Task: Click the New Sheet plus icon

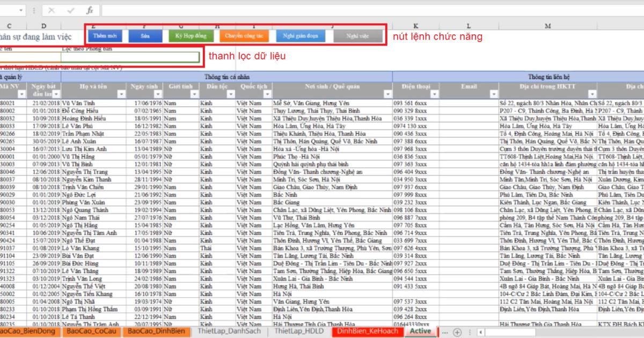Action: (x=457, y=331)
